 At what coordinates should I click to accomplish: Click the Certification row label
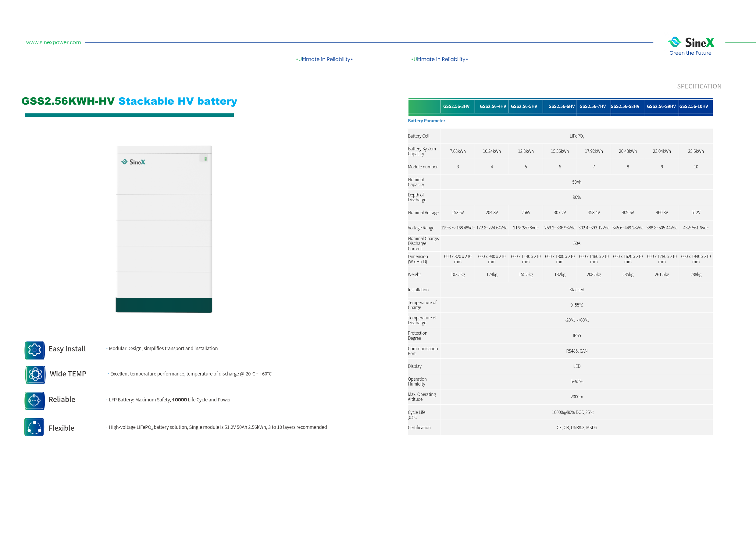click(419, 428)
